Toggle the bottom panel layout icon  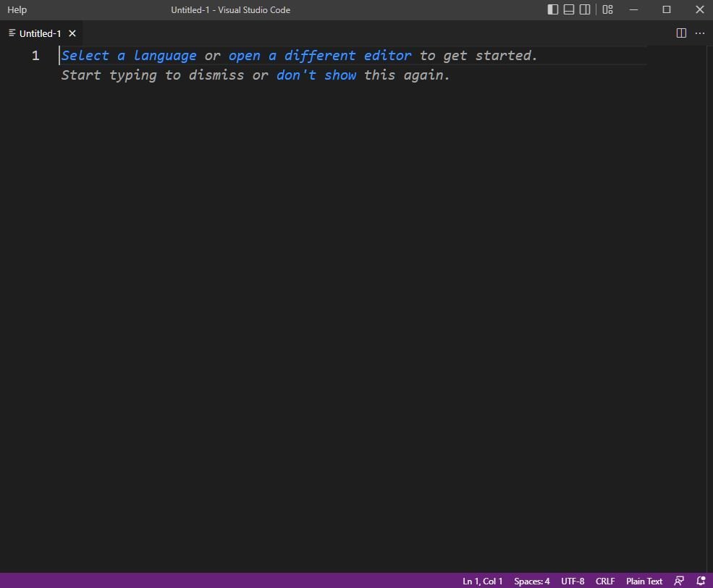pos(568,9)
